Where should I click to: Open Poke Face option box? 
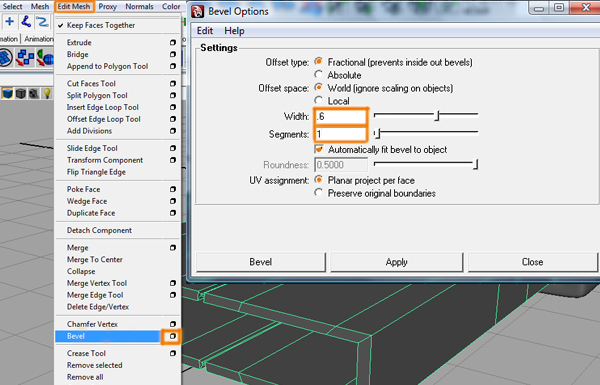[x=173, y=189]
